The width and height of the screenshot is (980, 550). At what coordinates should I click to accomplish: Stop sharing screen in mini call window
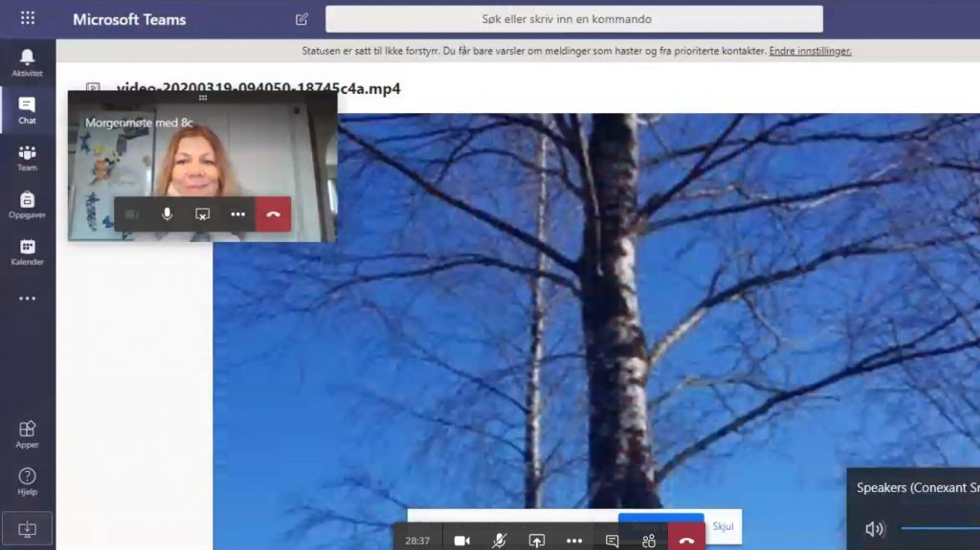pyautogui.click(x=202, y=214)
